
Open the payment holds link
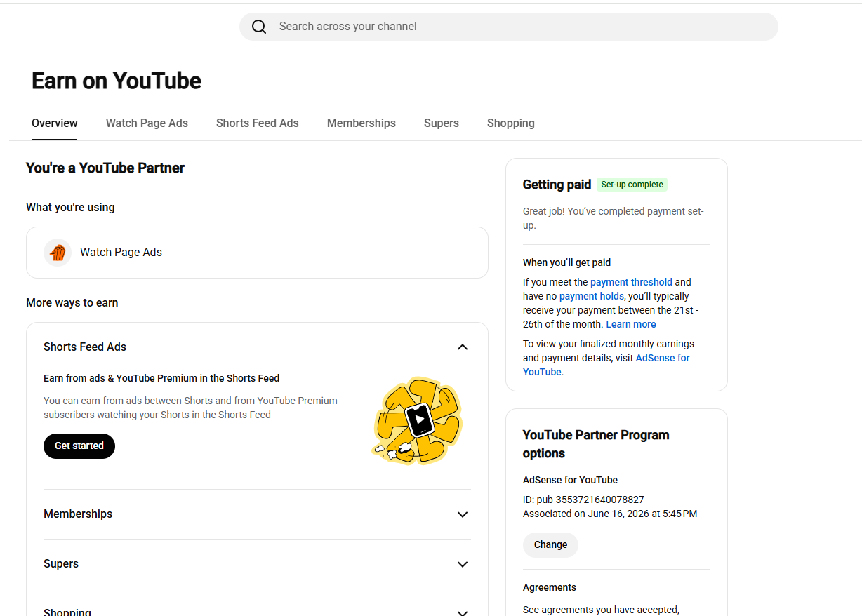pyautogui.click(x=592, y=296)
